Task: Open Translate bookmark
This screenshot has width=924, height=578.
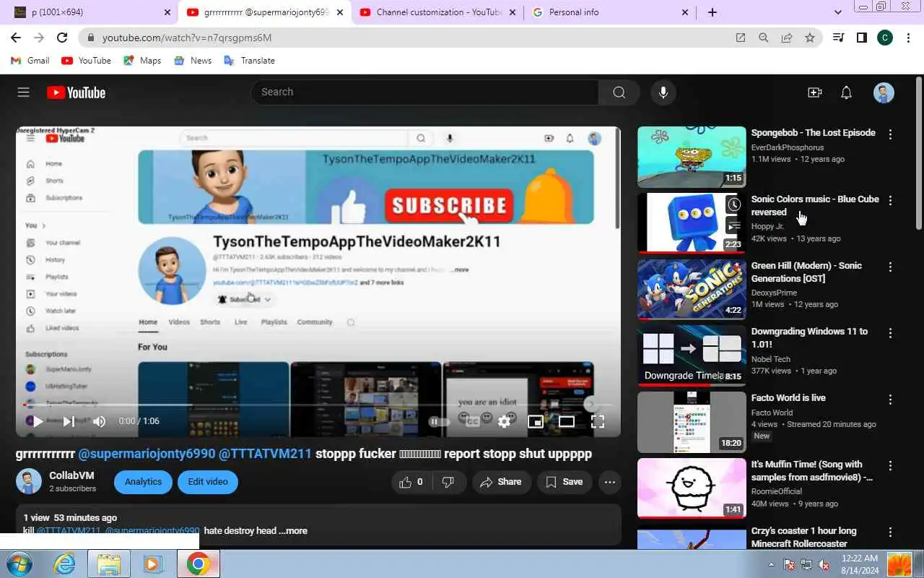Action: coord(250,61)
